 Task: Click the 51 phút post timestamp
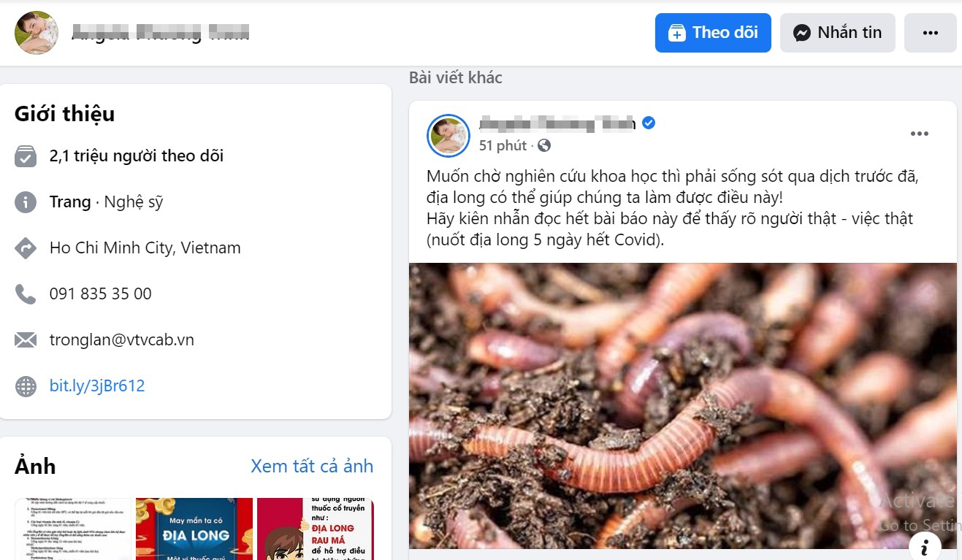click(x=503, y=146)
